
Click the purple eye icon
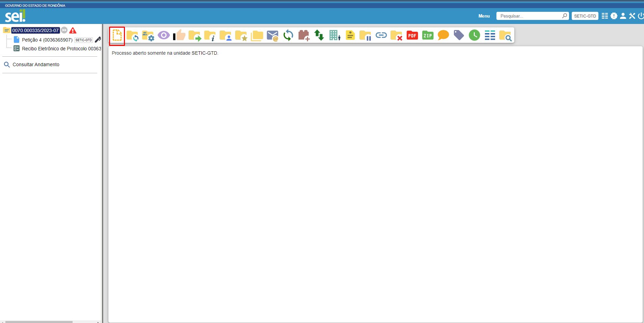pyautogui.click(x=164, y=35)
